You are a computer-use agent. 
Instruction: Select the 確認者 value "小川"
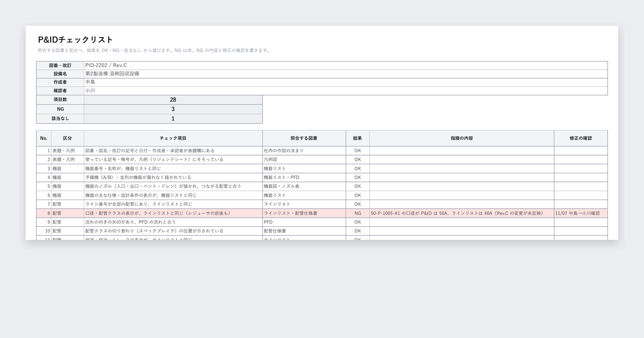pos(346,91)
